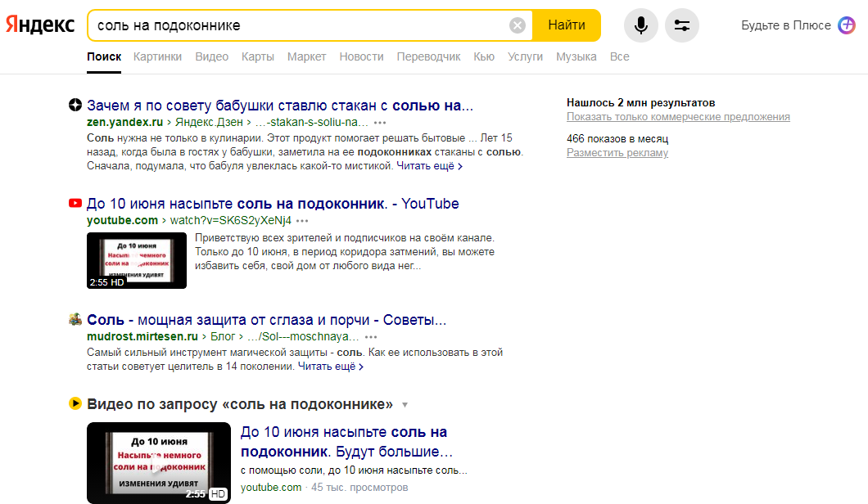Click the Разместить рекламу link
Image resolution: width=868 pixels, height=504 pixels.
617,153
